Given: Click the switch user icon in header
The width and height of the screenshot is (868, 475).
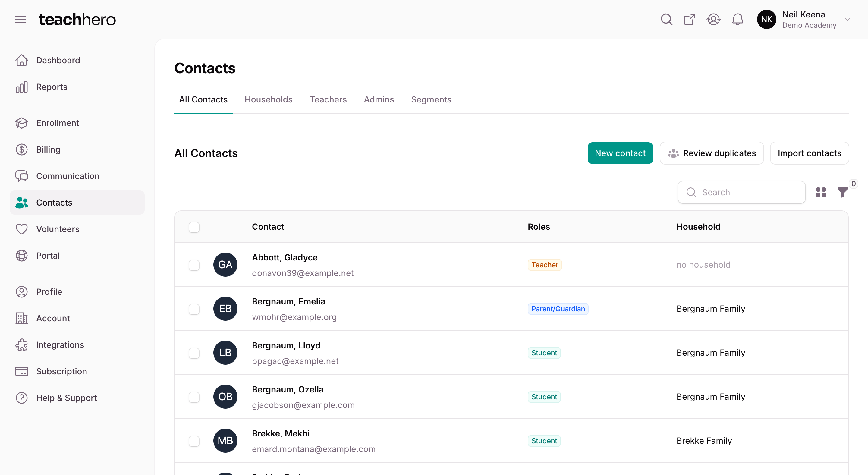Looking at the screenshot, I should coord(713,20).
